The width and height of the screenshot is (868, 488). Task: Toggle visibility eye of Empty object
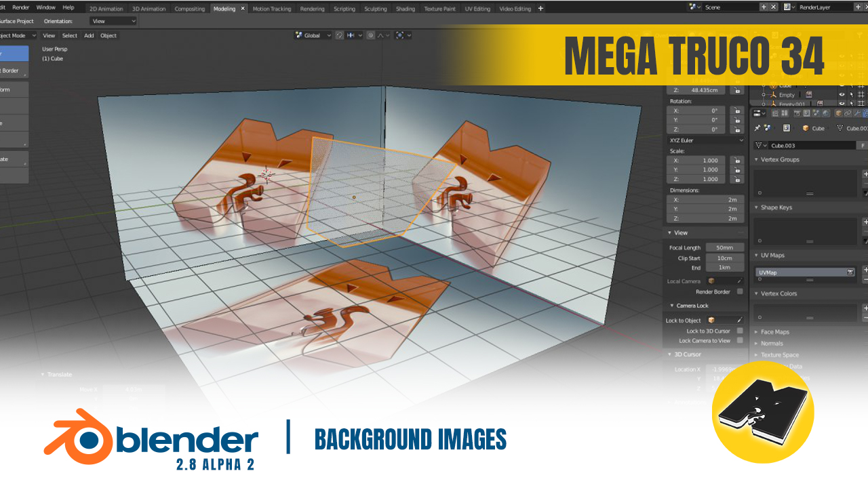point(842,95)
